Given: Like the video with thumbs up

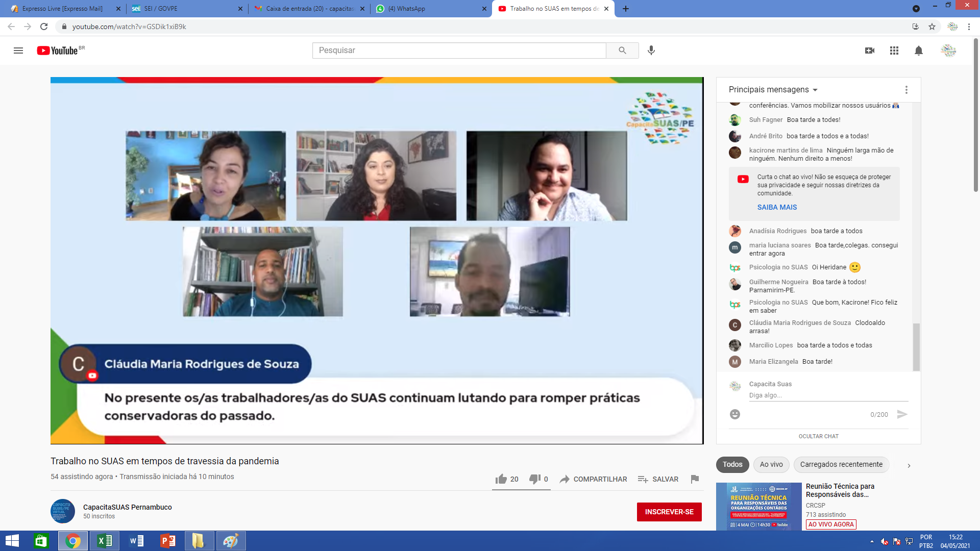Looking at the screenshot, I should pyautogui.click(x=501, y=479).
